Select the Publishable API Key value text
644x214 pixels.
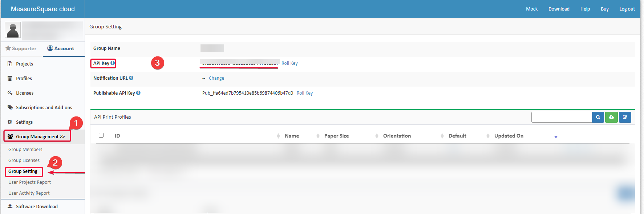pyautogui.click(x=248, y=93)
